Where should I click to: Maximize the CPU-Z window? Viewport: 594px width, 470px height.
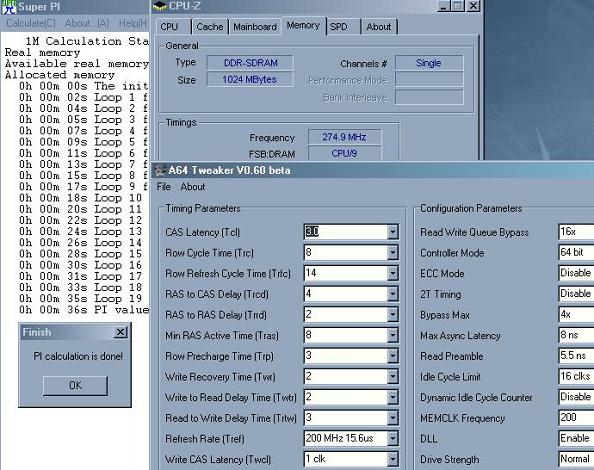[458, 6]
